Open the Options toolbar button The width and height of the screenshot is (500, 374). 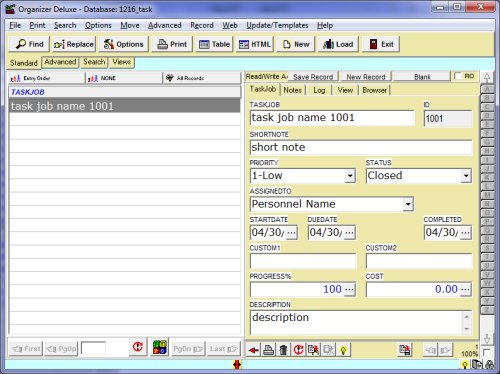(x=123, y=44)
